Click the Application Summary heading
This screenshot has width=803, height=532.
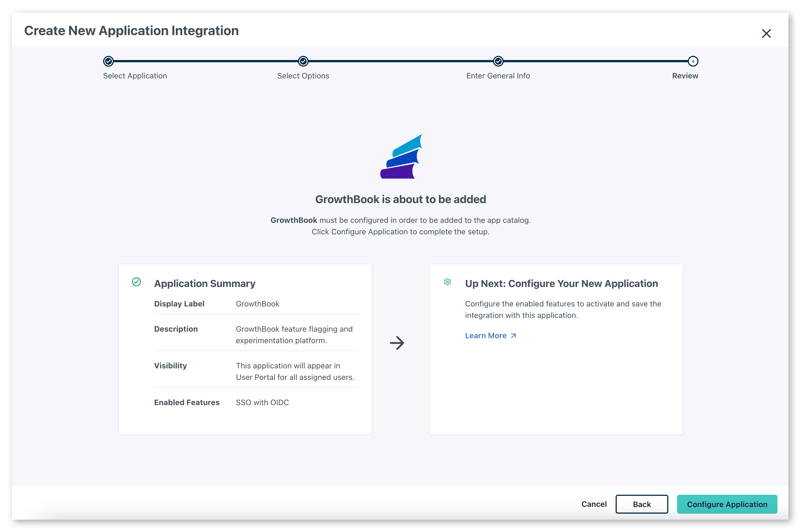(x=205, y=283)
